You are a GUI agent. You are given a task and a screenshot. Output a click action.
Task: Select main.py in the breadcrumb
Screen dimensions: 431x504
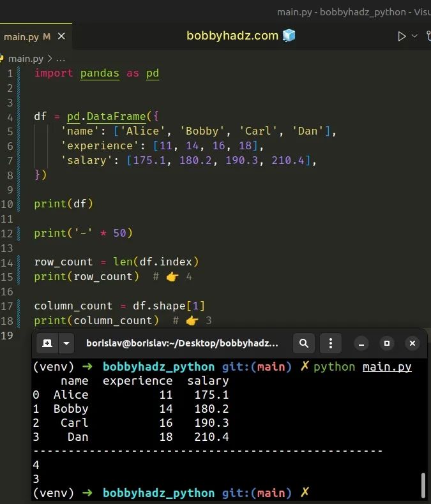[26, 59]
